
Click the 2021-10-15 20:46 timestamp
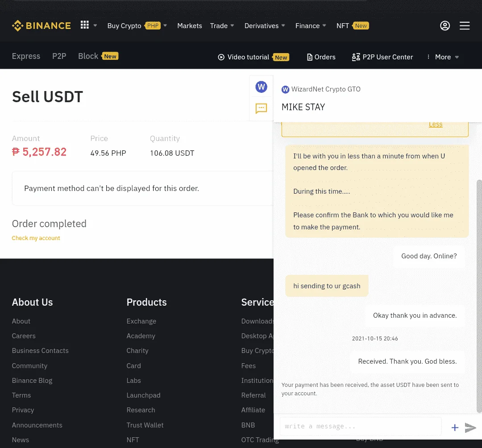coord(375,339)
